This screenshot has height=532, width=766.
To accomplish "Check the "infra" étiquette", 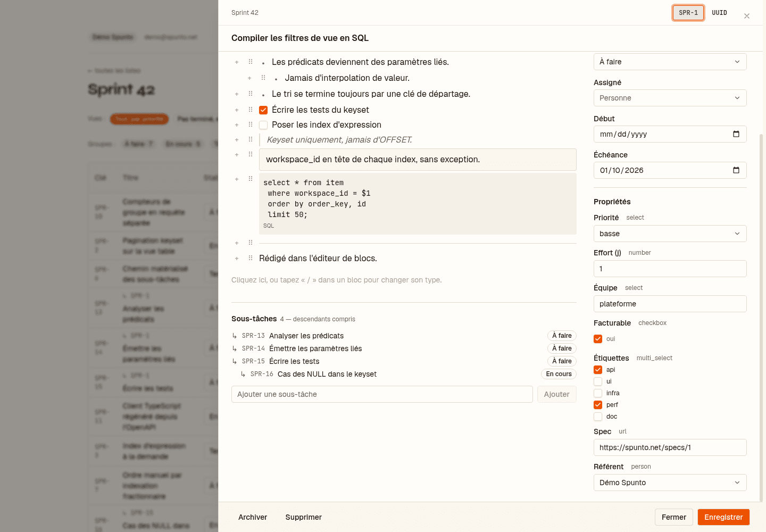I will click(x=598, y=393).
